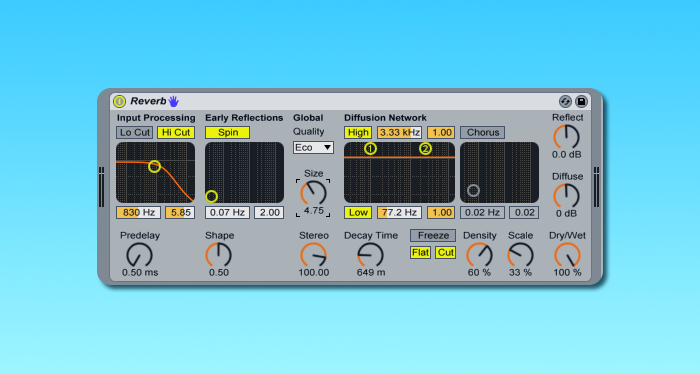Click the Reflect level knob
700x374 pixels.
pyautogui.click(x=567, y=137)
